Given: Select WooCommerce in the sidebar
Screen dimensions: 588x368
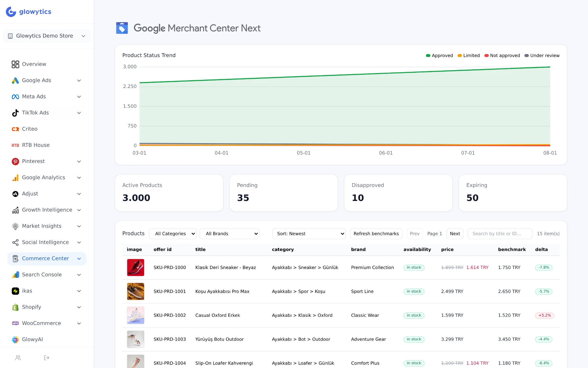Looking at the screenshot, I should pyautogui.click(x=47, y=323).
